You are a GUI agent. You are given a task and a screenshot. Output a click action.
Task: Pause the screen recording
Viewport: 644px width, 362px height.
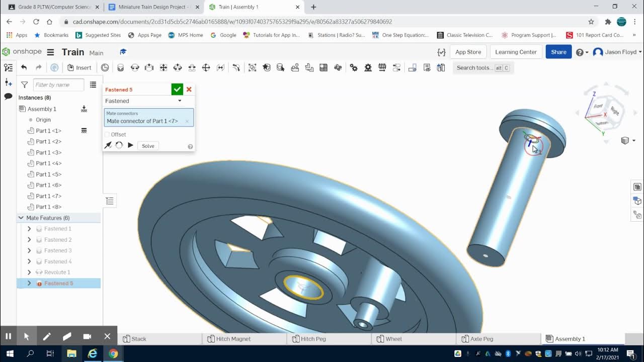pyautogui.click(x=8, y=336)
